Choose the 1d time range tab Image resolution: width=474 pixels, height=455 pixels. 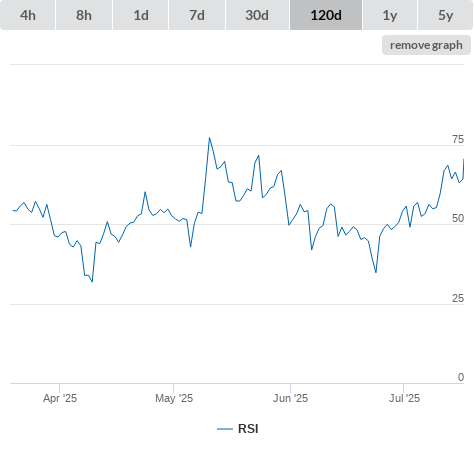[141, 15]
